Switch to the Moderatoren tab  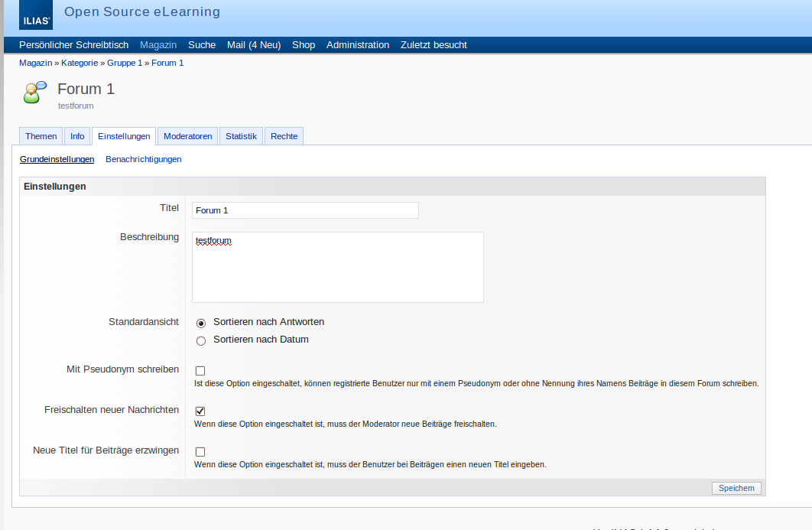coord(188,136)
